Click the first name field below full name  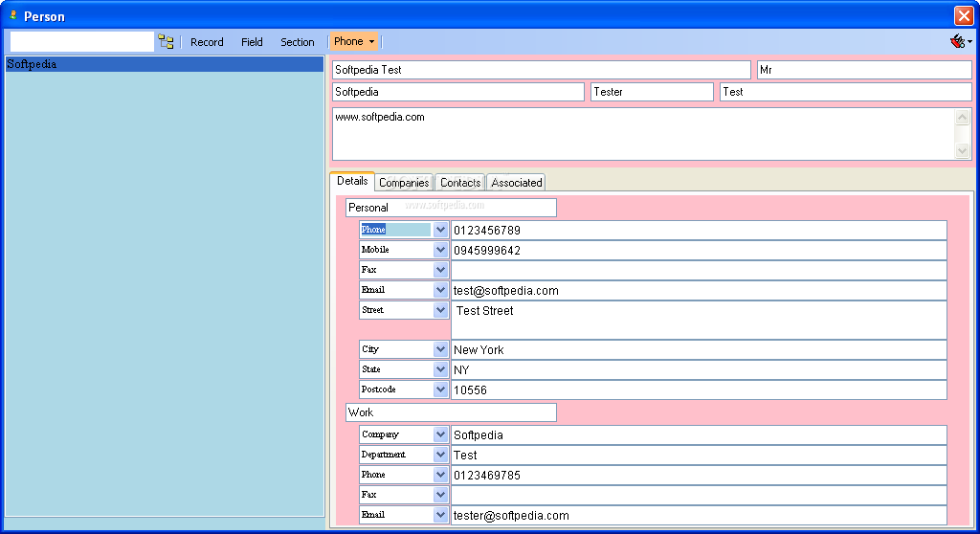coord(458,92)
